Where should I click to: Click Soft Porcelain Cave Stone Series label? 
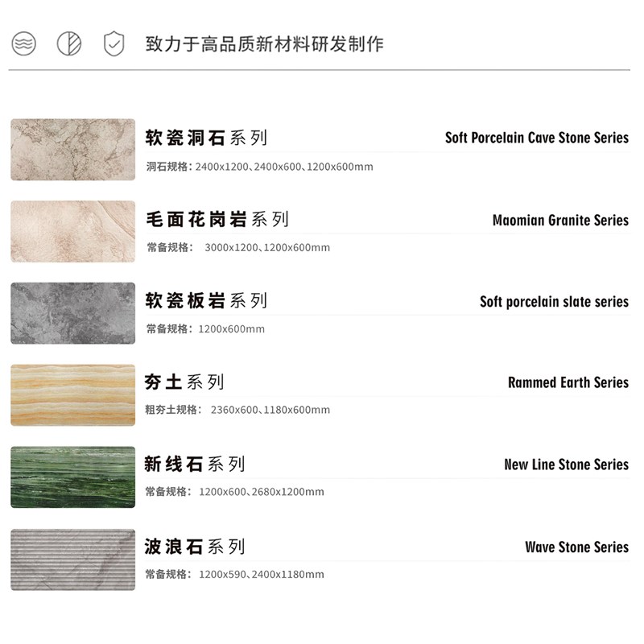click(537, 138)
